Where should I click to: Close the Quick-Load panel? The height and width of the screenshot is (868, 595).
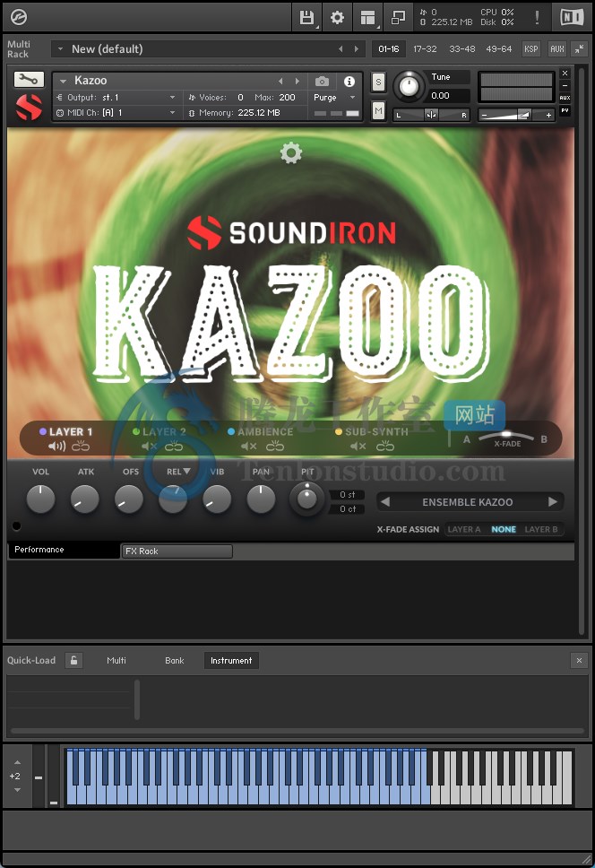pos(579,660)
